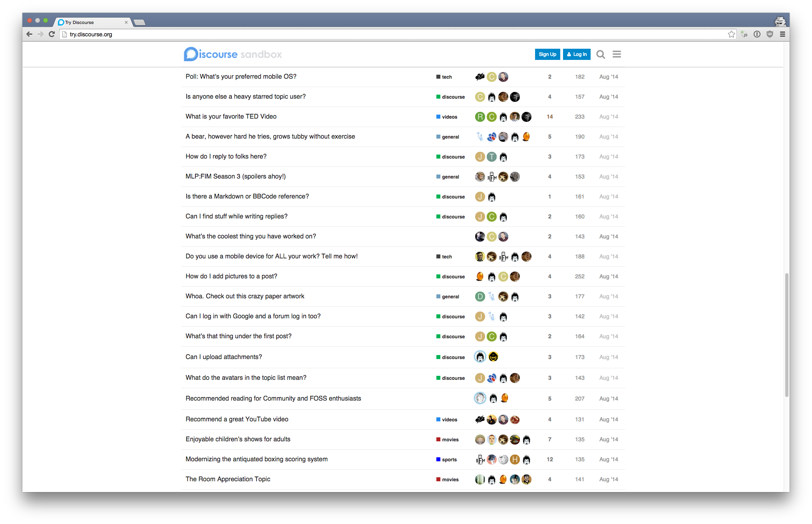Click the page vertical scrollbar thumb

(x=786, y=335)
